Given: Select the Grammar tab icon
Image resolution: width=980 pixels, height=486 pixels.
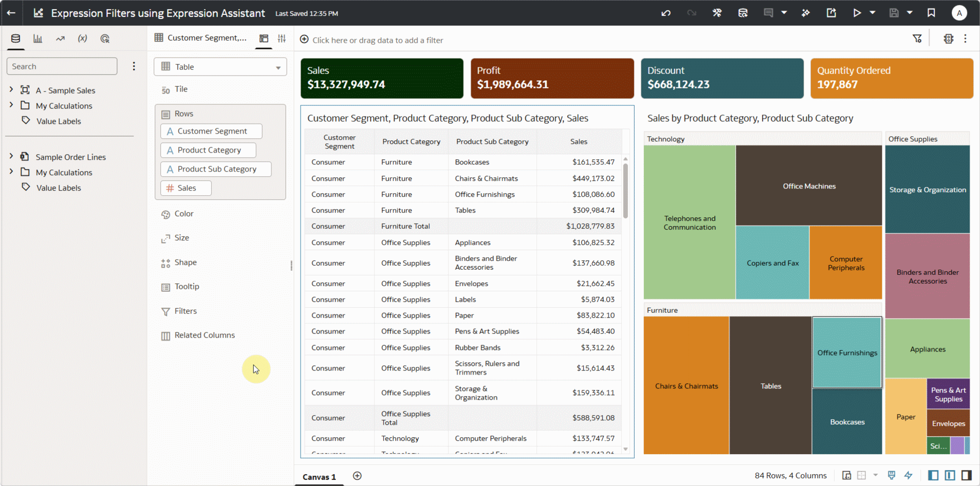Looking at the screenshot, I should (264, 39).
